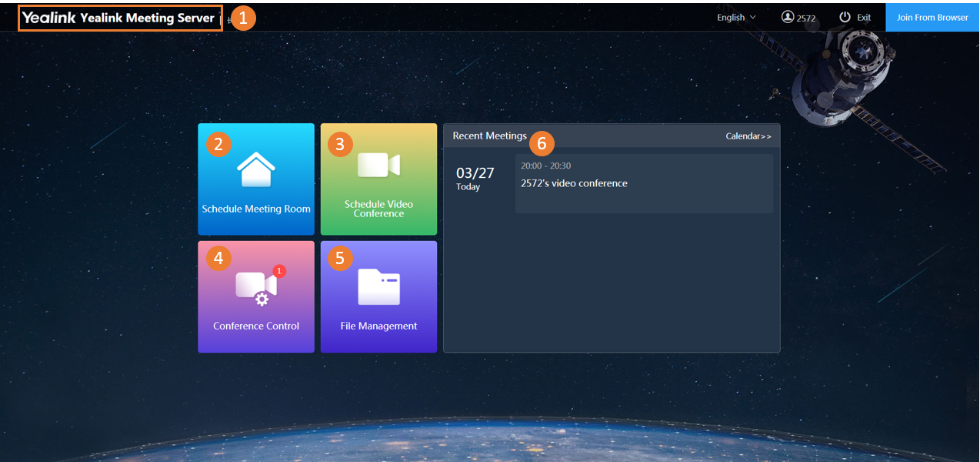Click the 20:00 - 20:30 meeting time
This screenshot has height=462, width=980.
(x=545, y=166)
